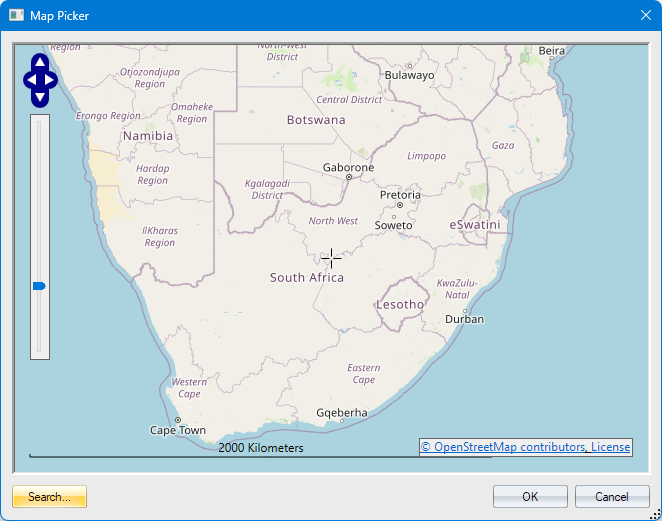This screenshot has height=521, width=662.
Task: Click the pan up arrow
Action: [40, 60]
